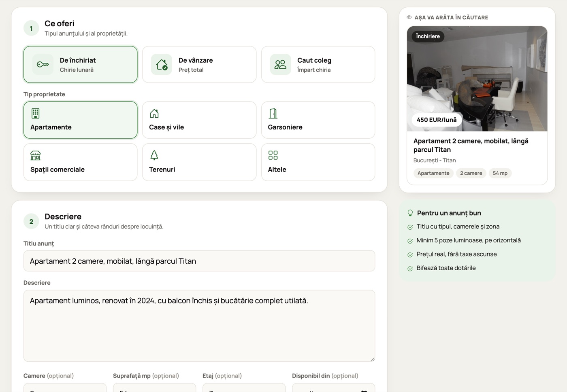The height and width of the screenshot is (392, 567).
Task: Click the tree icon on Terenuri
Action: point(154,155)
